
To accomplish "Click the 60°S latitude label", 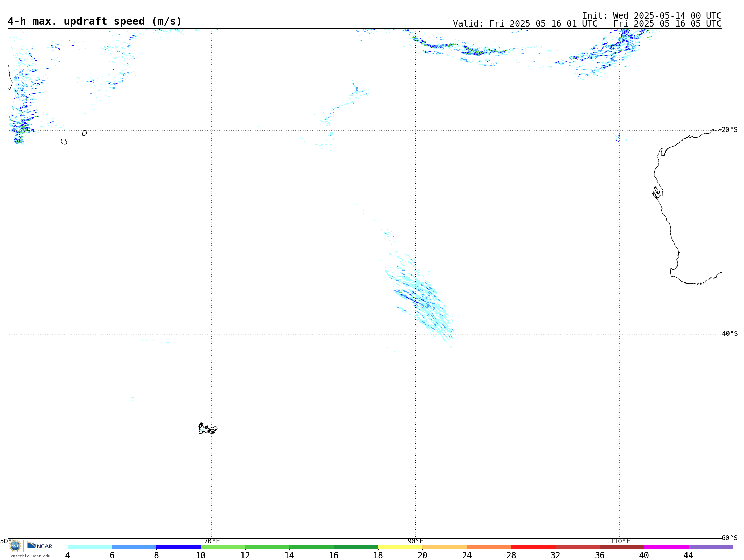I will tap(730, 538).
